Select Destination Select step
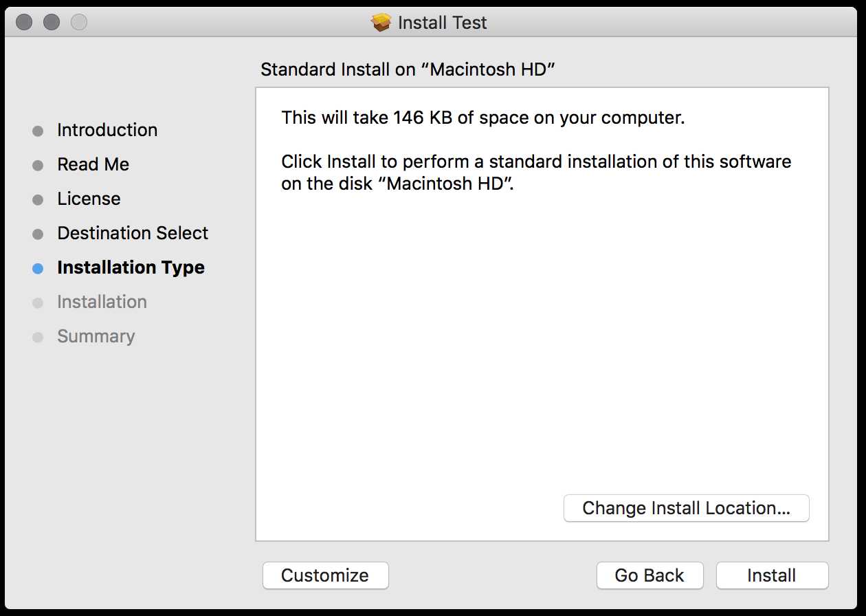This screenshot has height=616, width=866. coord(133,233)
